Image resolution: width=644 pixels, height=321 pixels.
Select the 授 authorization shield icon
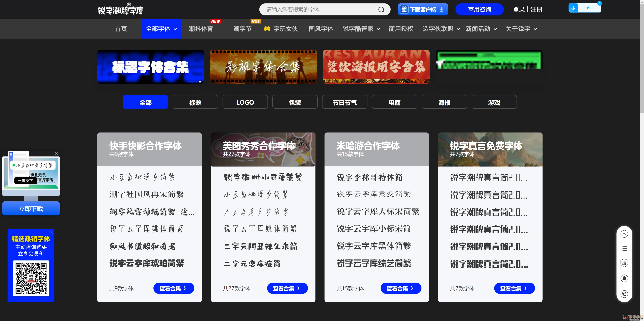624,263
